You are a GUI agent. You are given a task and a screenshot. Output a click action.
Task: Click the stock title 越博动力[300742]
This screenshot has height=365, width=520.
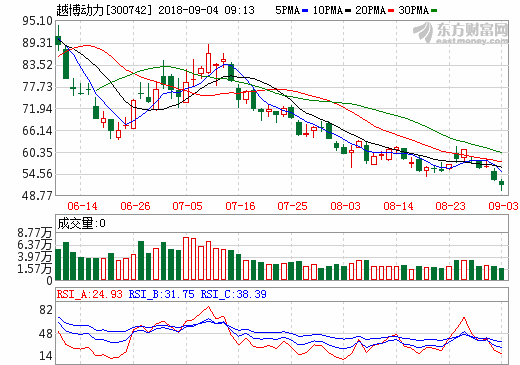(104, 10)
